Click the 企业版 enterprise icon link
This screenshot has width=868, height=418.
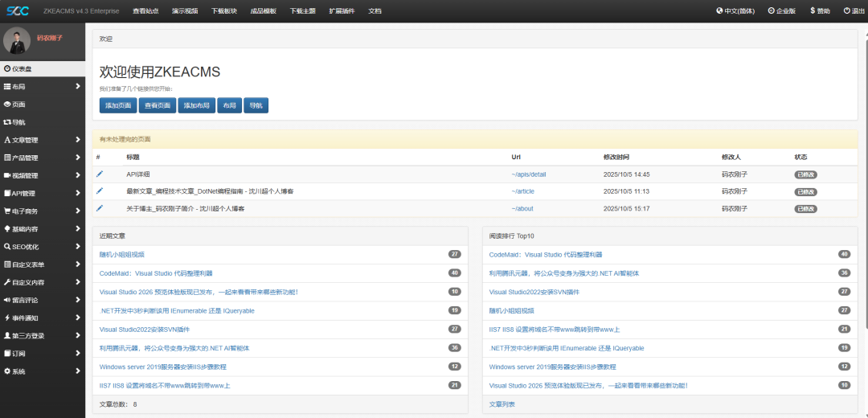(782, 11)
